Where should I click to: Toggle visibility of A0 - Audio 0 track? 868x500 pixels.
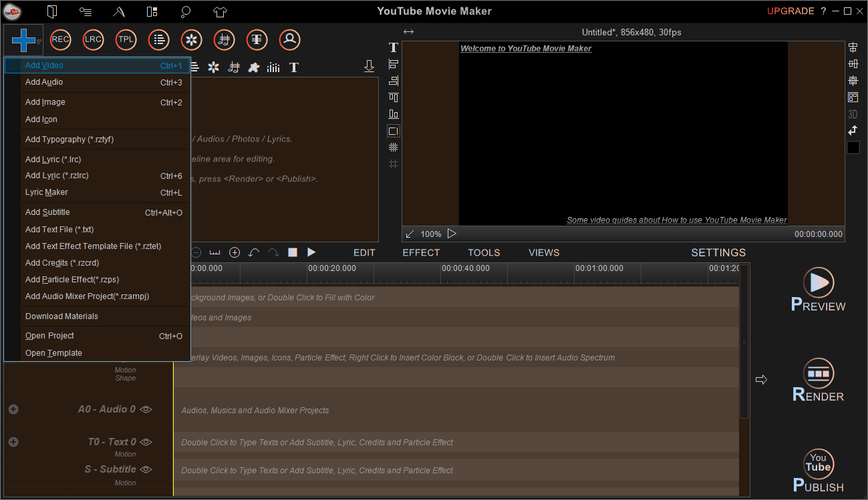coord(146,409)
